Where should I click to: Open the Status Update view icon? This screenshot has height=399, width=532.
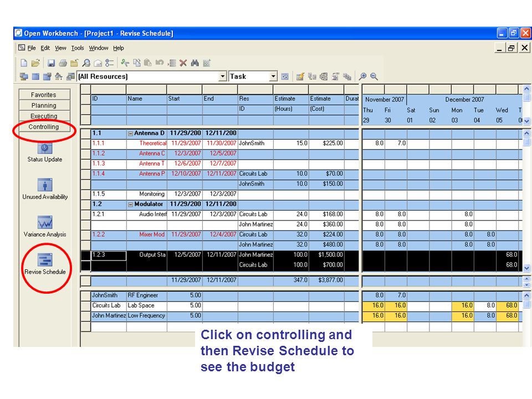pos(45,149)
